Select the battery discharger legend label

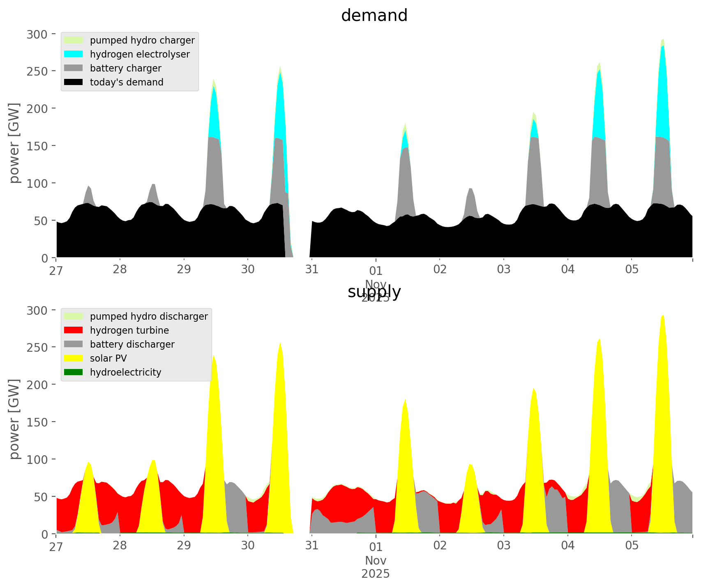tap(132, 344)
